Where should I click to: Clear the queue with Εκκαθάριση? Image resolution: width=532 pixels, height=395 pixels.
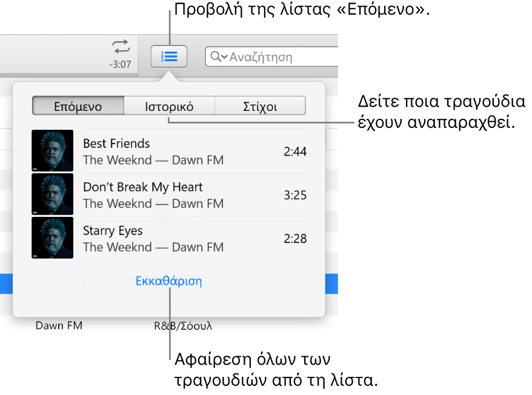click(168, 281)
